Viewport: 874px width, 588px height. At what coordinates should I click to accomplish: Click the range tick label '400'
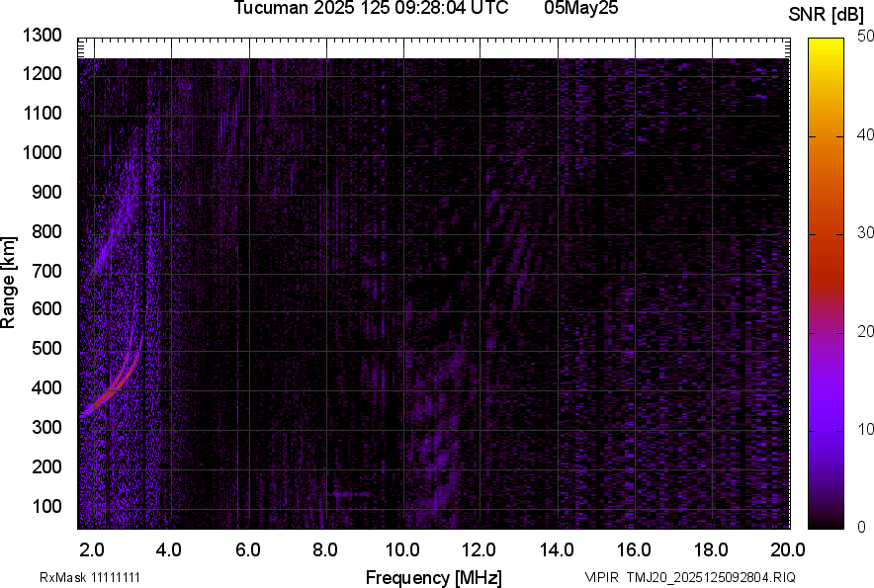point(46,388)
